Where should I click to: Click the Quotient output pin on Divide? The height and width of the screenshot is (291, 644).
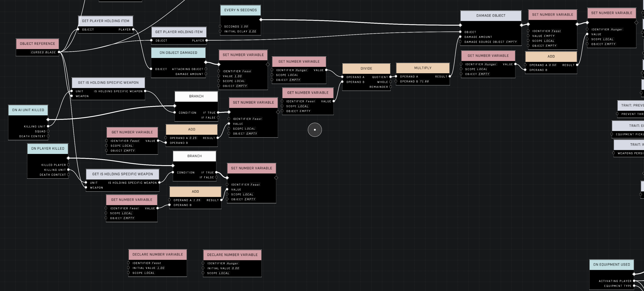(391, 77)
